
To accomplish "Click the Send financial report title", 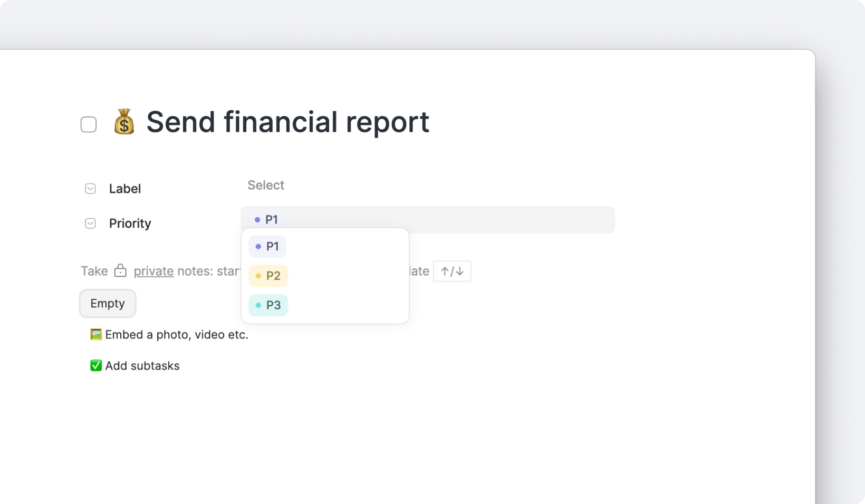I will pyautogui.click(x=287, y=122).
